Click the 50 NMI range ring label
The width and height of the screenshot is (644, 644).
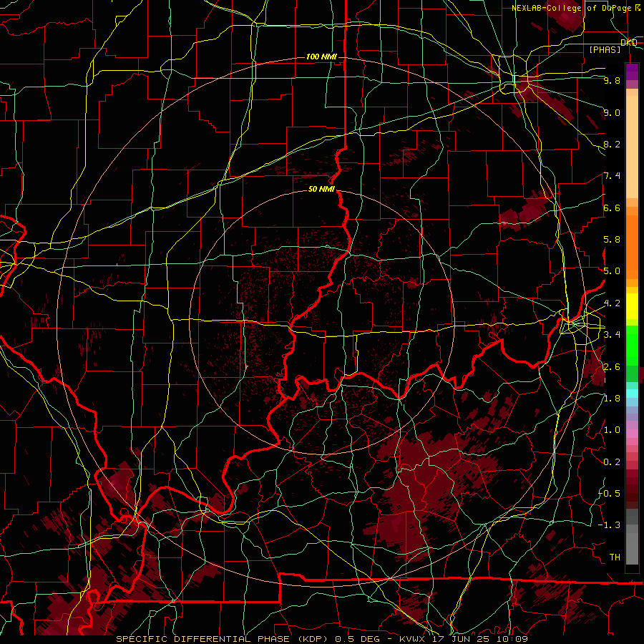[x=321, y=189]
